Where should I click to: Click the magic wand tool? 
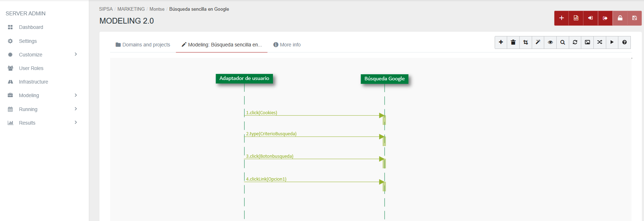click(538, 42)
